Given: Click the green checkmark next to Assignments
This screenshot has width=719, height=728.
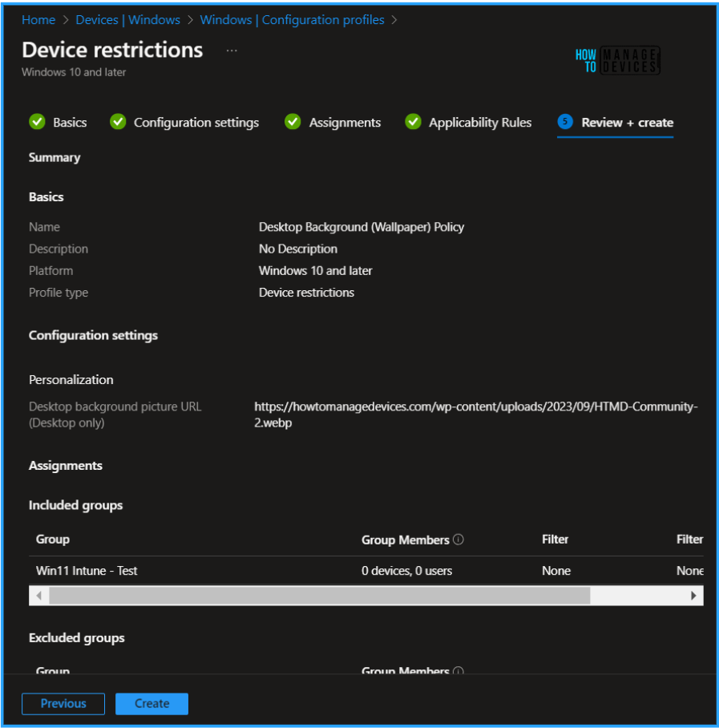Looking at the screenshot, I should click(x=293, y=122).
